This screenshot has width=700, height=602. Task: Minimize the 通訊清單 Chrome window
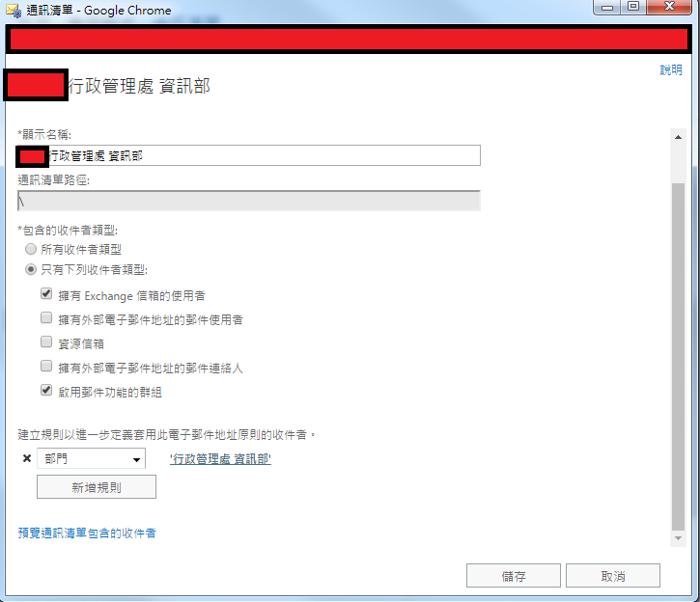pyautogui.click(x=607, y=7)
